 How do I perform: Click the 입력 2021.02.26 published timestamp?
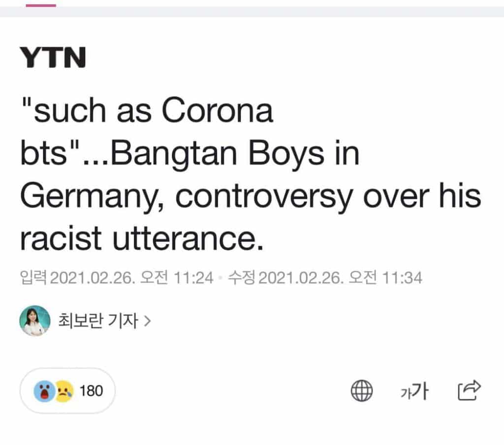tap(117, 278)
